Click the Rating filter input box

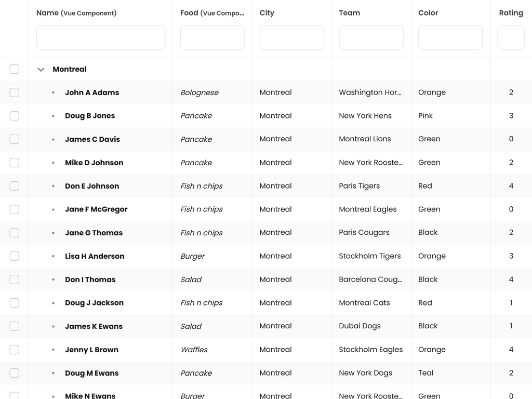tap(511, 38)
